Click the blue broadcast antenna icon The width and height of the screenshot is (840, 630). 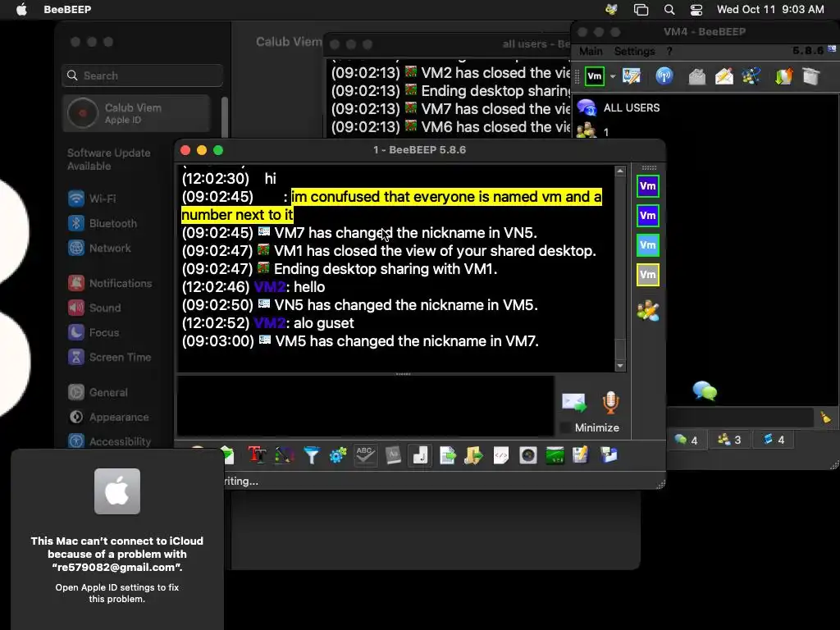(x=664, y=76)
